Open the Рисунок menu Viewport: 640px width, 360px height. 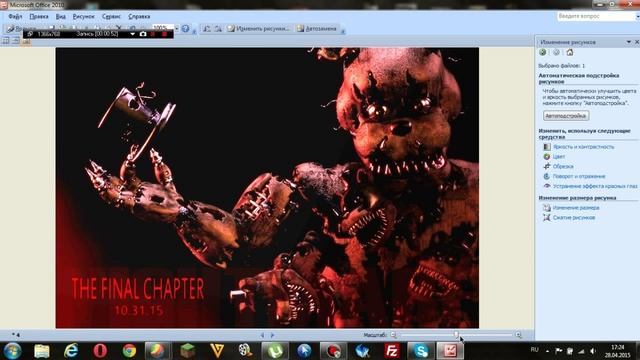point(83,17)
